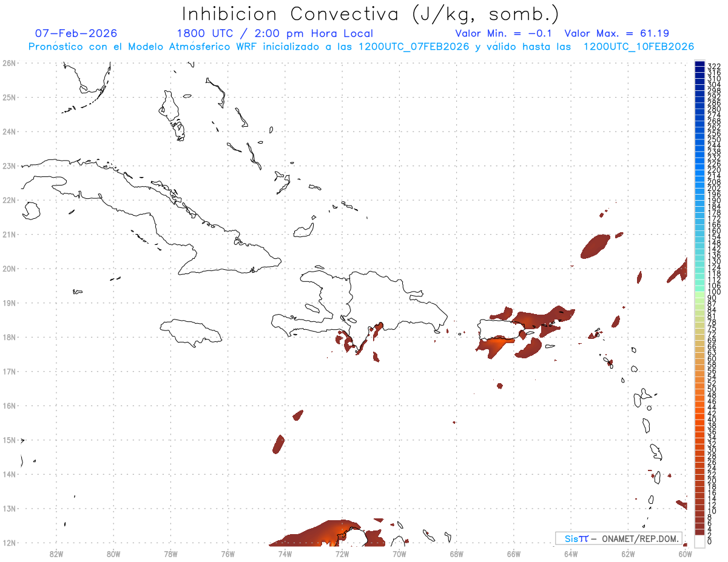Click the 12N latitude label
This screenshot has width=728, height=562.
(x=8, y=543)
